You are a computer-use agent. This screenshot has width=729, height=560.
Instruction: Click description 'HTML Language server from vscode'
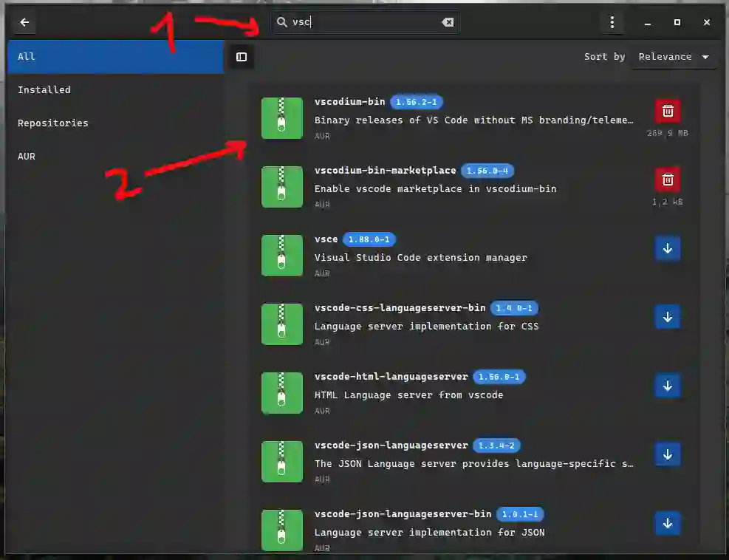pyautogui.click(x=408, y=395)
